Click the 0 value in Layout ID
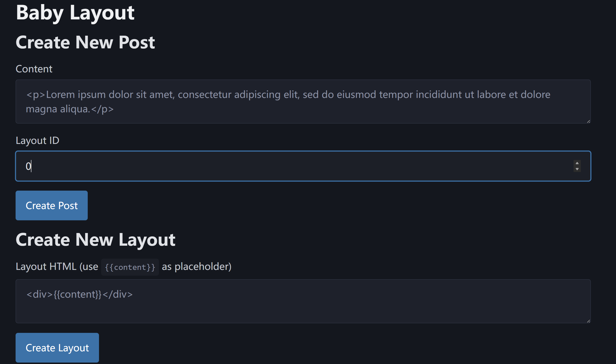 28,166
